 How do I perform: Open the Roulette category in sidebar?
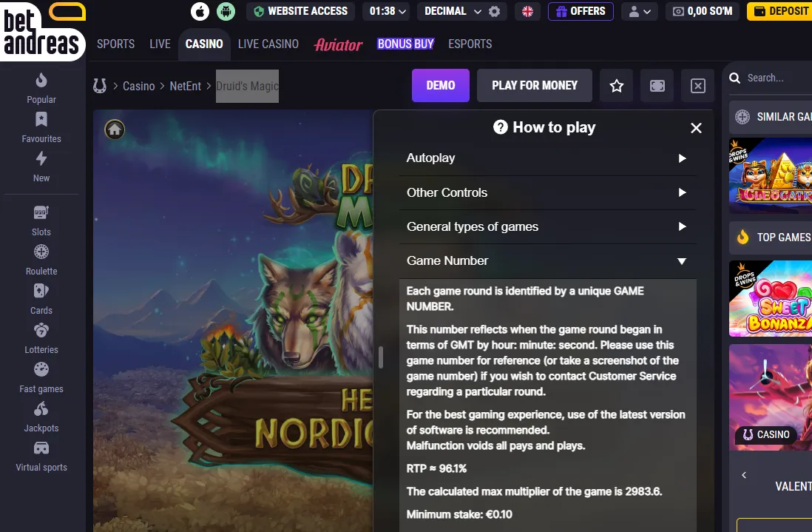pyautogui.click(x=41, y=260)
